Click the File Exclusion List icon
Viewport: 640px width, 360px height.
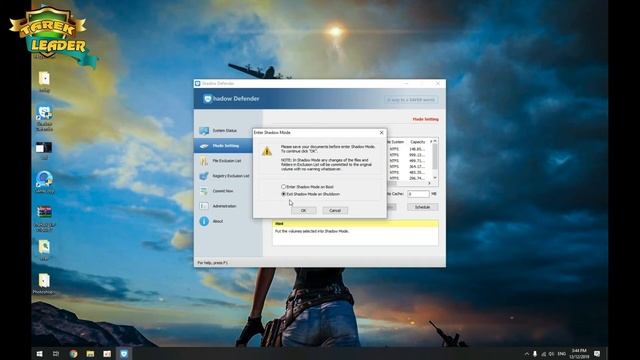(x=204, y=161)
